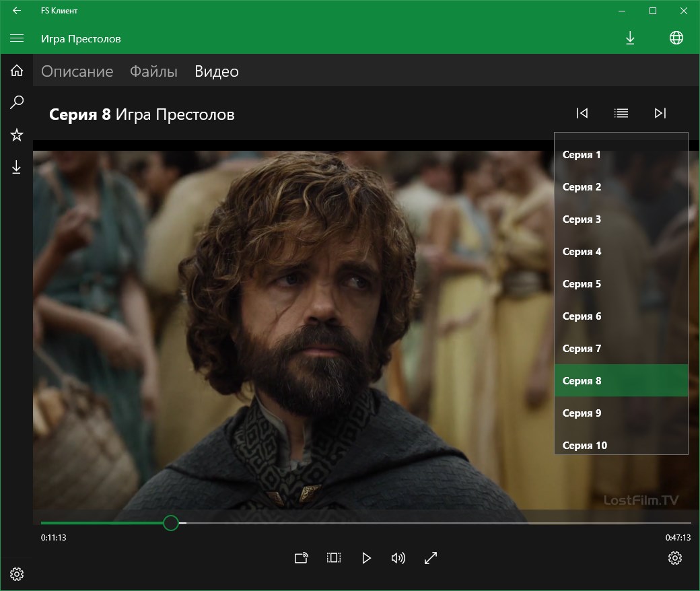The height and width of the screenshot is (591, 700).
Task: Cast video to another device
Action: click(302, 558)
